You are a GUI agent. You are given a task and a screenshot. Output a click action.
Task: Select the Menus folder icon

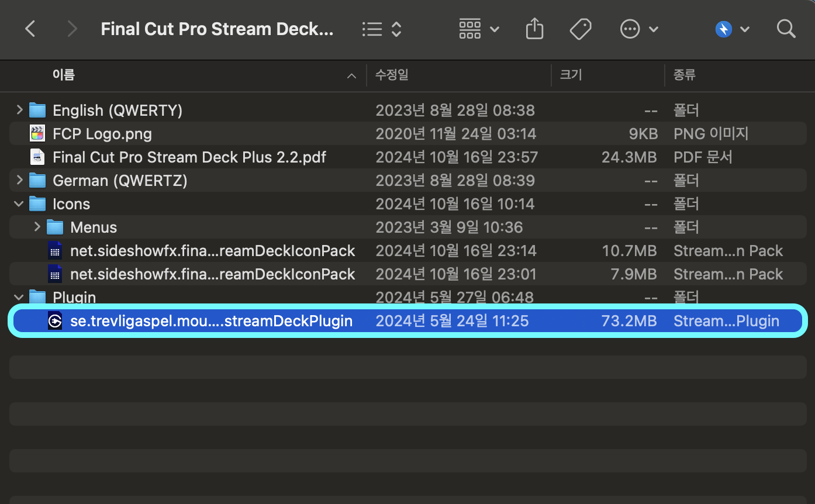pos(55,227)
